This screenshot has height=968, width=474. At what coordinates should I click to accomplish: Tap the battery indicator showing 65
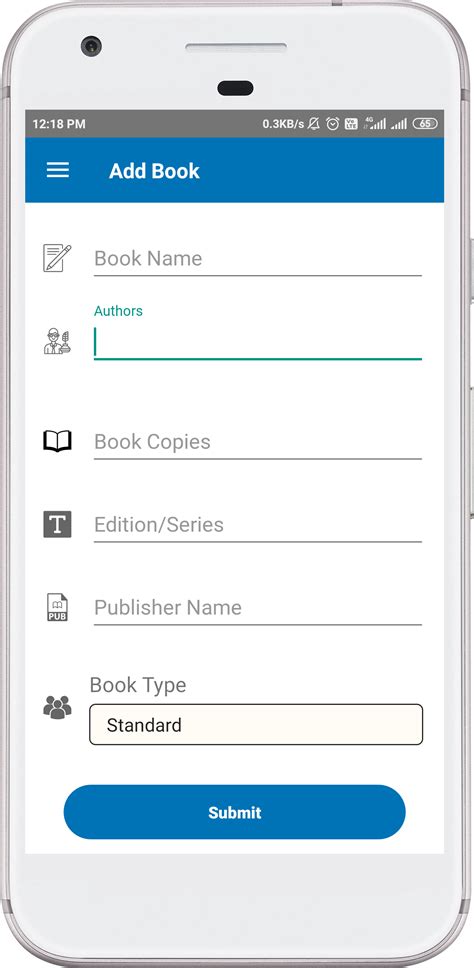(425, 123)
